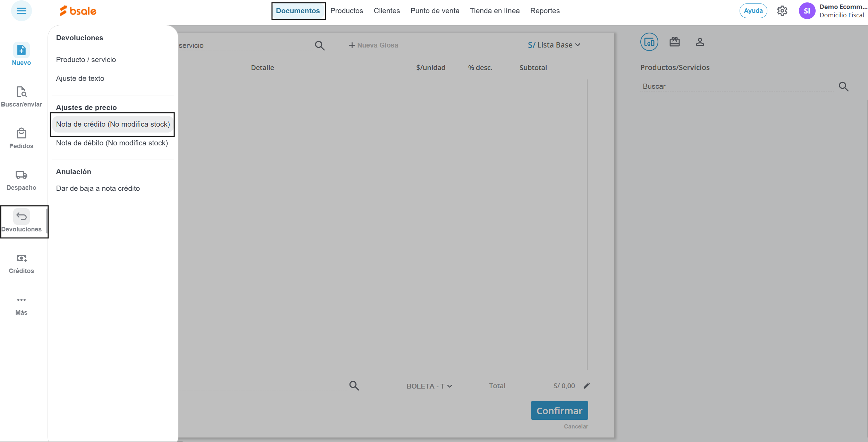This screenshot has width=868, height=442.
Task: Click the hamburger menu icon
Action: (21, 11)
